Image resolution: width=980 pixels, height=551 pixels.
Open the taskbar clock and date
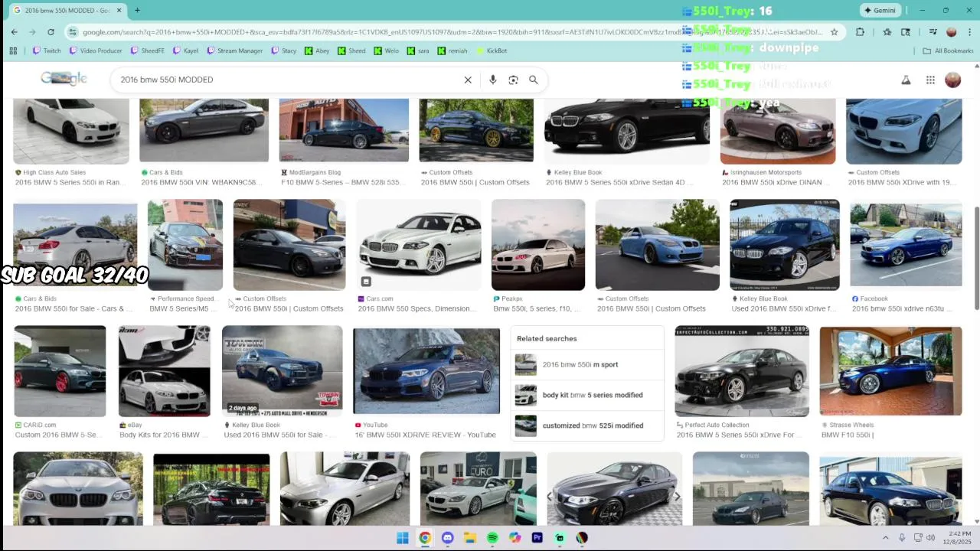coord(956,538)
